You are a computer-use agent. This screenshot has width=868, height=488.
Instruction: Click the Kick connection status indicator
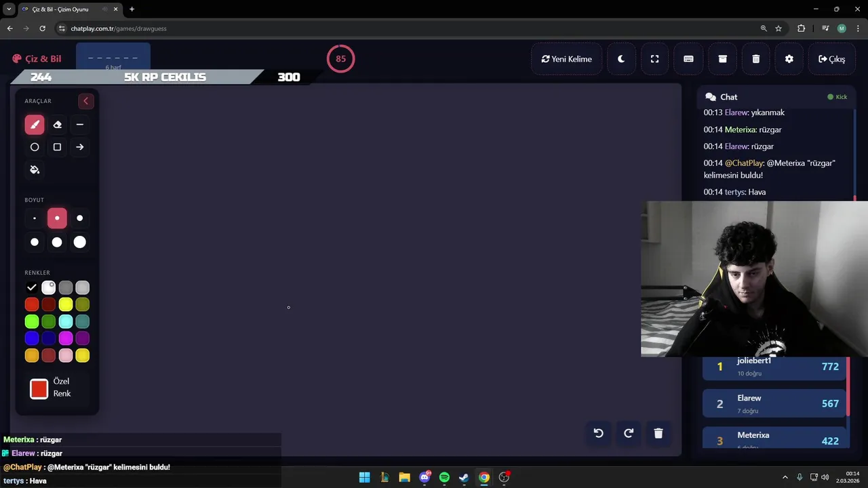(837, 97)
